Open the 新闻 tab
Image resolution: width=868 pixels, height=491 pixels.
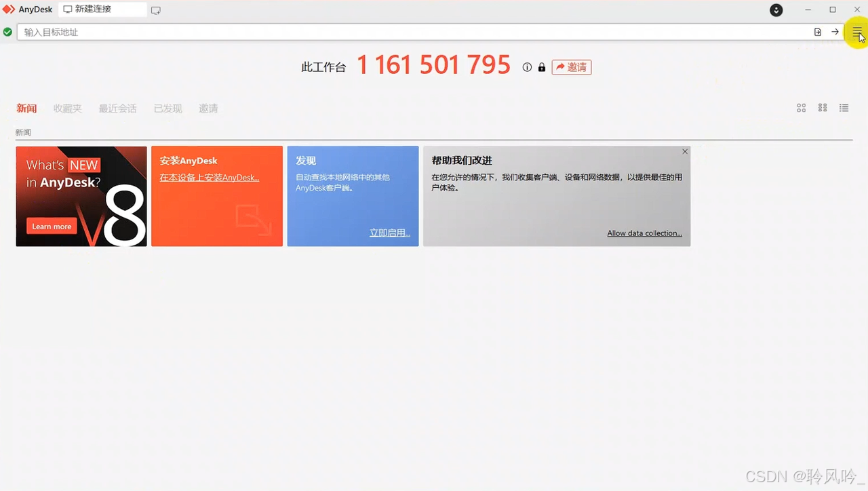click(26, 109)
